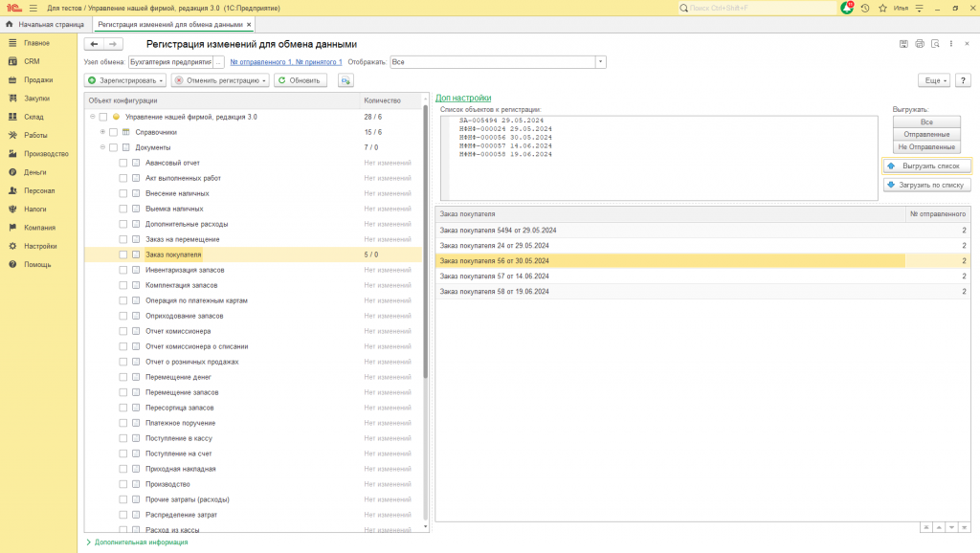Click the Все export button
The height and width of the screenshot is (553, 980).
[926, 122]
